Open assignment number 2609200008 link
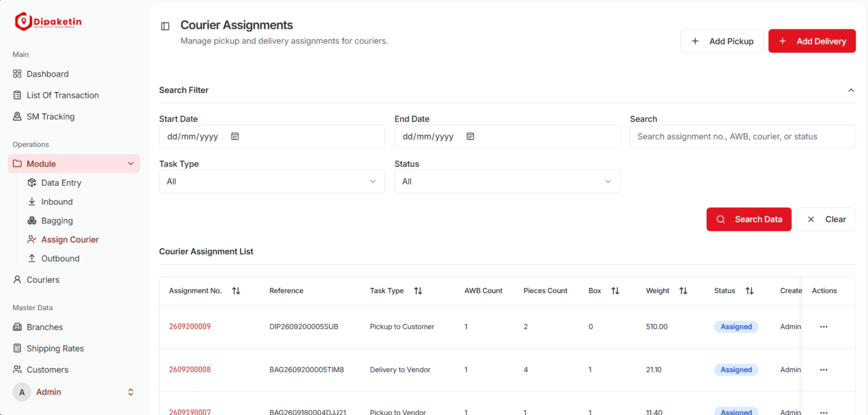This screenshot has width=868, height=415. [190, 370]
